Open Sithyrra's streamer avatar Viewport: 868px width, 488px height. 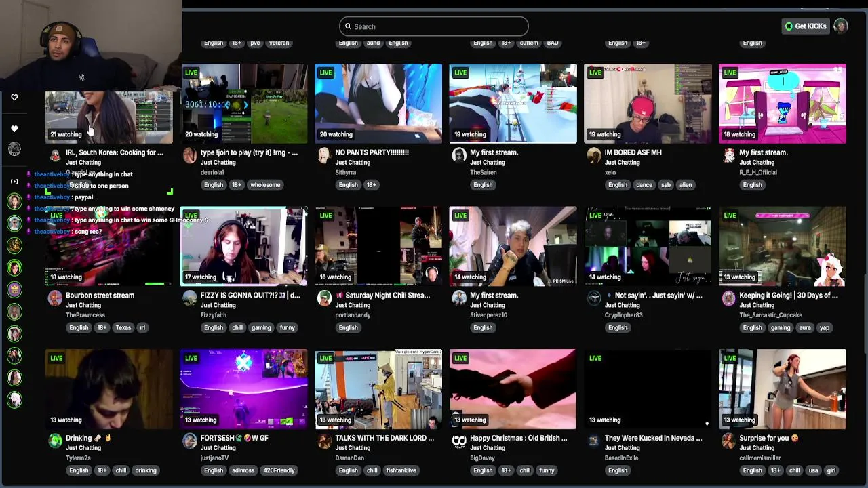point(324,156)
